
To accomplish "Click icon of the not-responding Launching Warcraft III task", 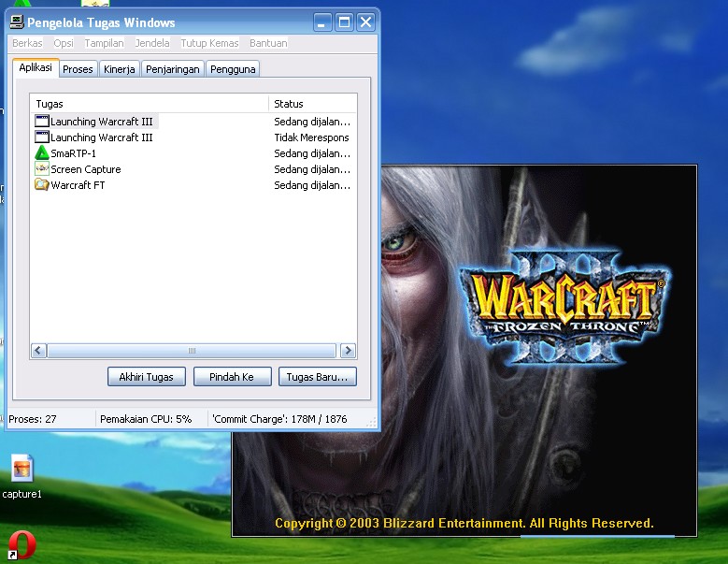I will tap(42, 137).
